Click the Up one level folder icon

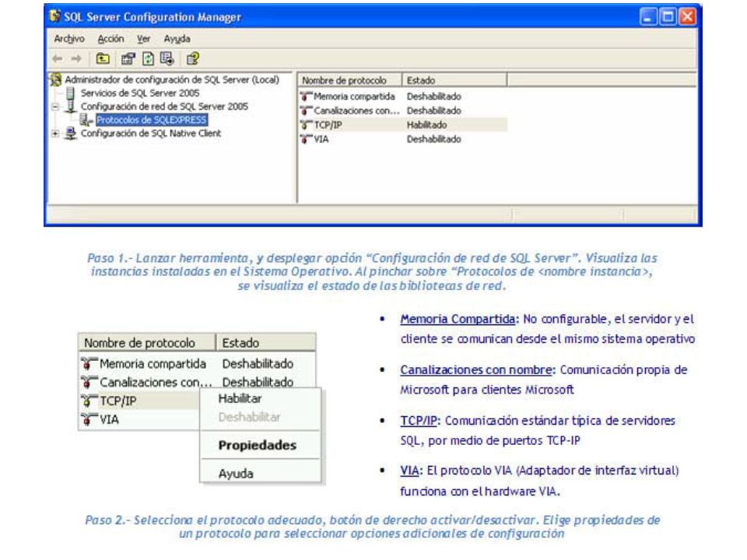tap(103, 58)
